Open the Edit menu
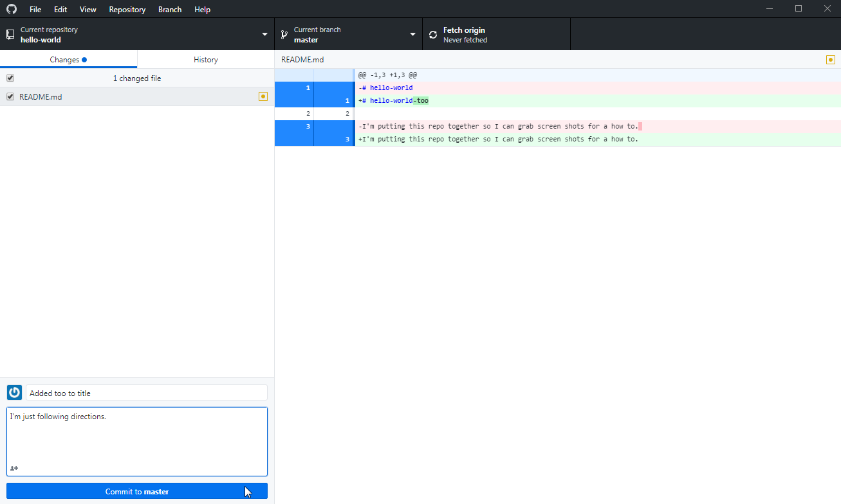 pyautogui.click(x=60, y=10)
